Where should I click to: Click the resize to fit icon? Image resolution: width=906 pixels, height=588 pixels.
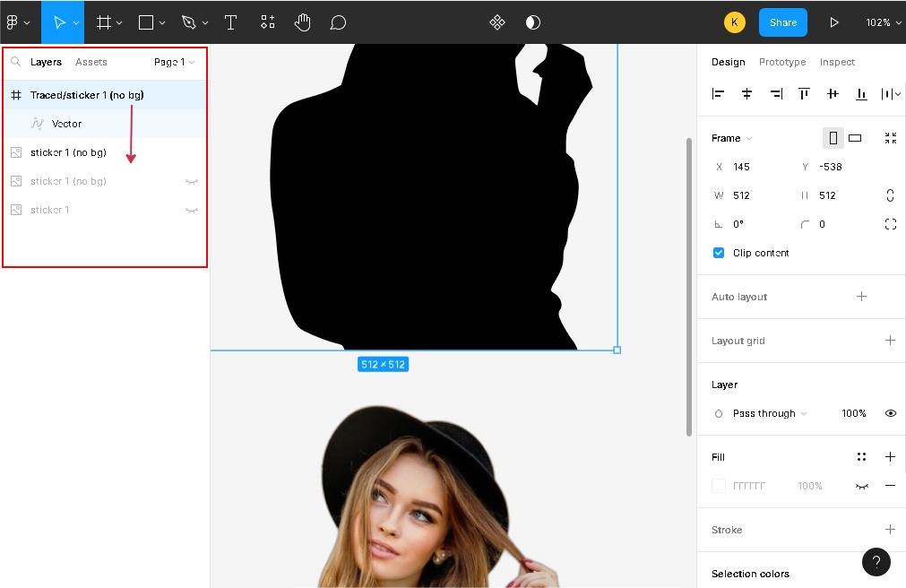click(890, 138)
